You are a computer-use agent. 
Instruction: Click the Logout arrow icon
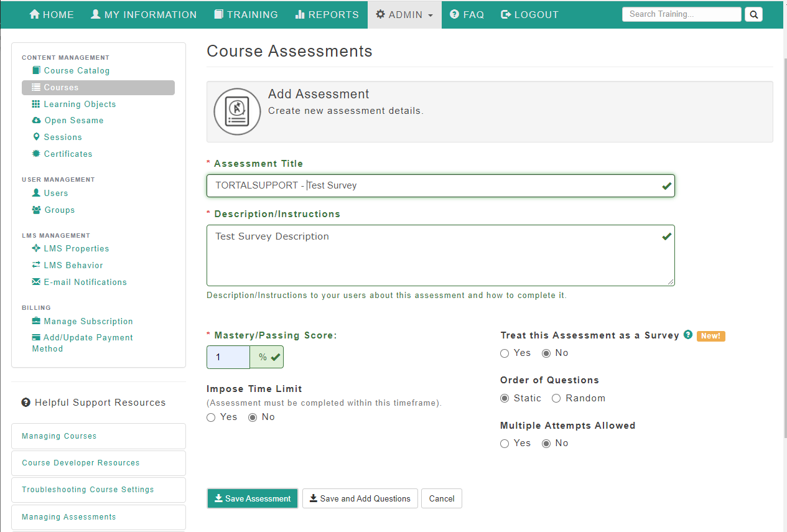[506, 14]
